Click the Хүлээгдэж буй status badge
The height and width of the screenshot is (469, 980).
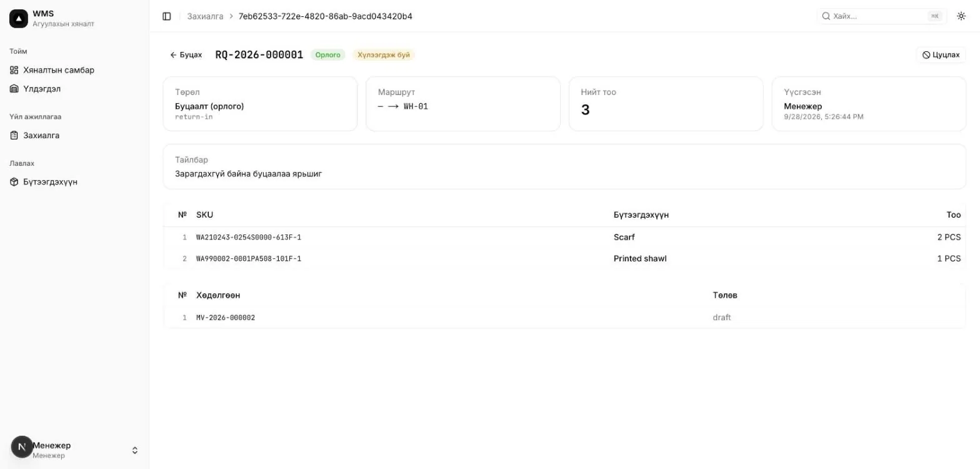(384, 55)
